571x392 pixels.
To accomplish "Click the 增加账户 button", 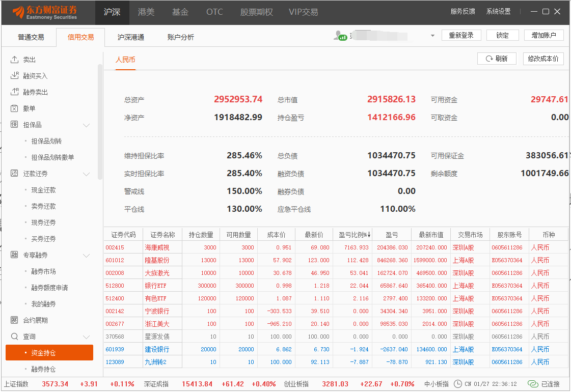I will coord(543,35).
